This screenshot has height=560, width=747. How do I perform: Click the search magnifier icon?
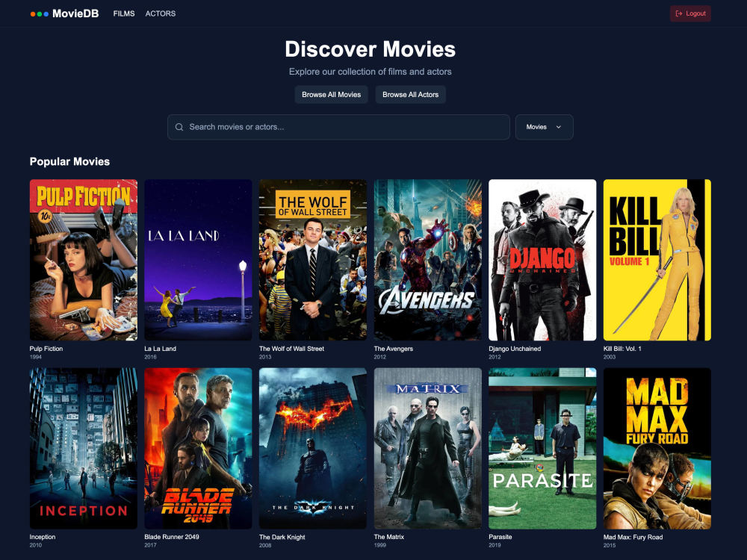179,127
